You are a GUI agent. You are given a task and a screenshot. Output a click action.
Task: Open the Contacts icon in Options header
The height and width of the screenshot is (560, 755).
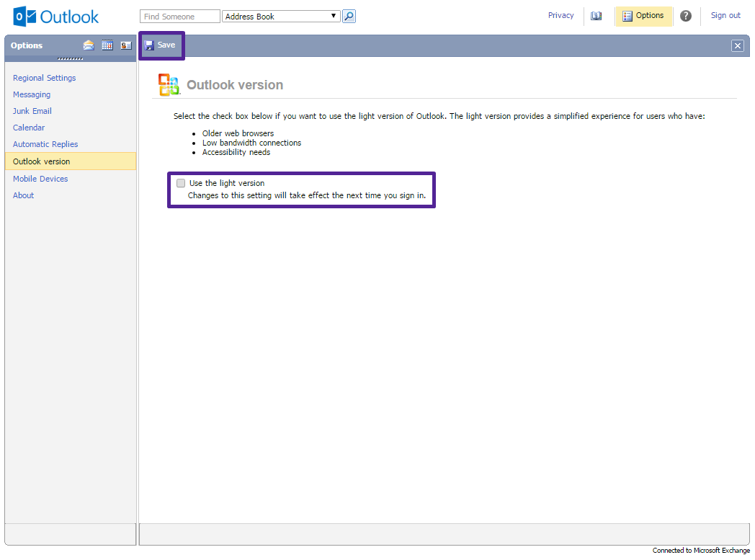(x=126, y=45)
